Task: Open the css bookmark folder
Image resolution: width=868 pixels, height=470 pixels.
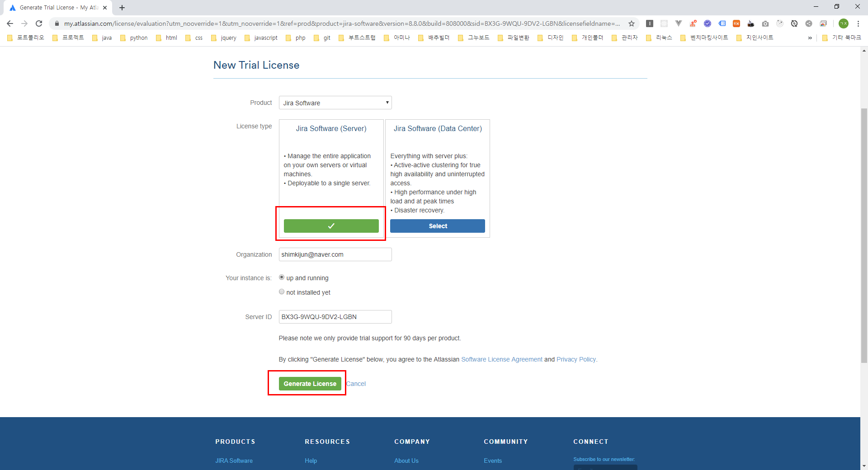Action: tap(194, 38)
